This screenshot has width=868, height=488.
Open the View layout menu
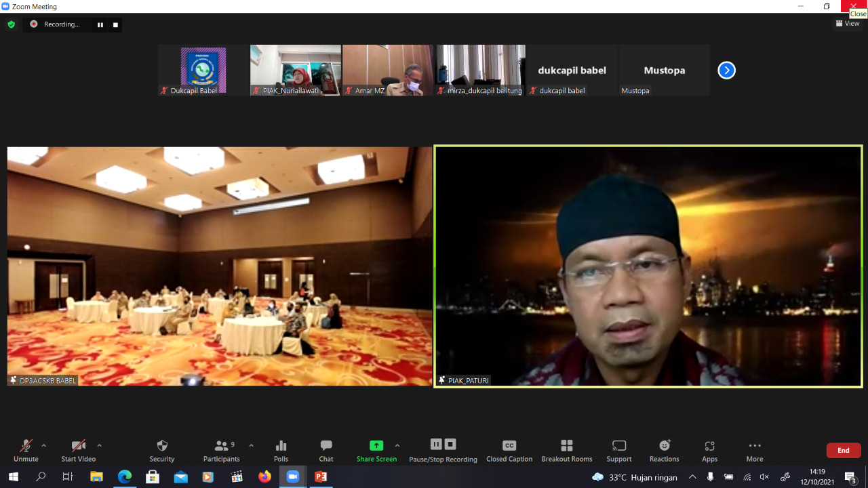tap(848, 24)
